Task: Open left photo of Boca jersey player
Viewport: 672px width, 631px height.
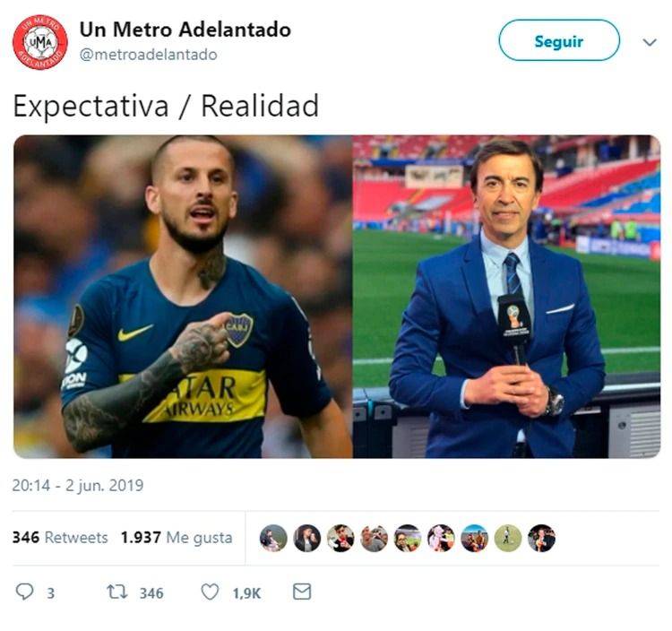Action: click(x=183, y=297)
